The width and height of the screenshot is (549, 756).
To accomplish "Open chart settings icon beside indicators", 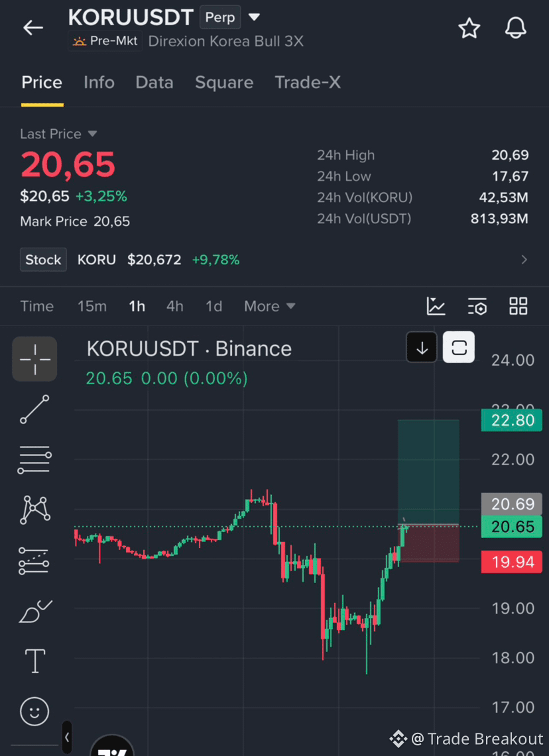I will point(477,306).
